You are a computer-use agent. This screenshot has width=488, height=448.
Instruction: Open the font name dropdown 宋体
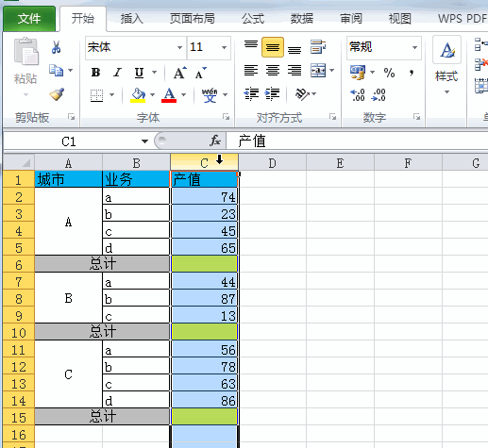[x=179, y=47]
